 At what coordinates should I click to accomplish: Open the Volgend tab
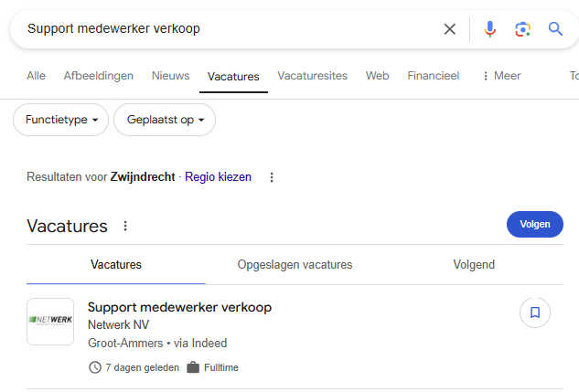coord(474,265)
